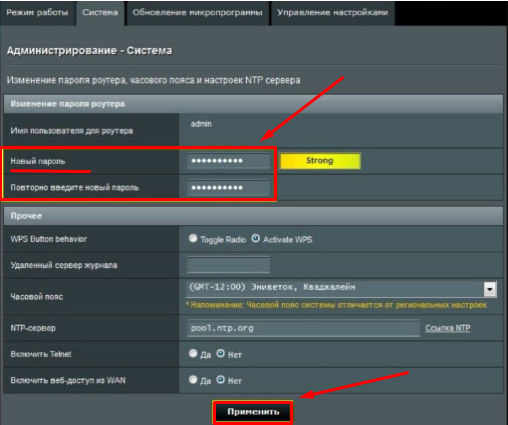This screenshot has width=508, height=425.
Task: Choose Да for Включить Telnet
Action: tap(193, 353)
